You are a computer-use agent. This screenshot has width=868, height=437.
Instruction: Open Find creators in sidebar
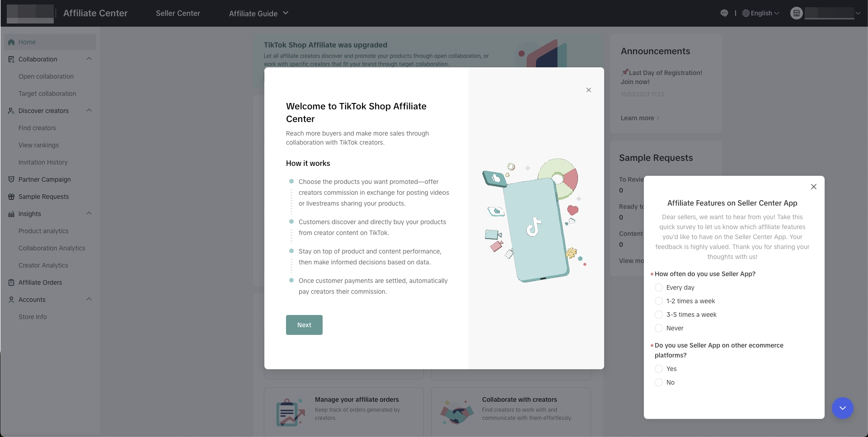[x=37, y=128]
